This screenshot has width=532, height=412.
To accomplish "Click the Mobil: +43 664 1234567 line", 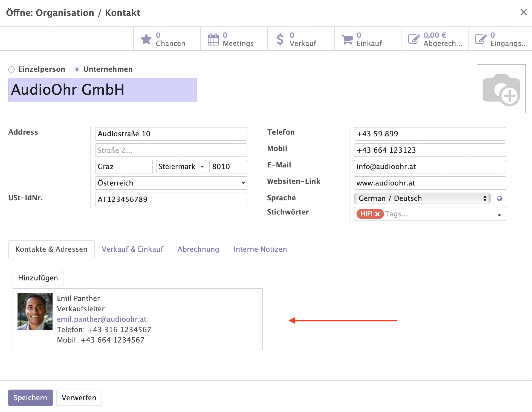I will (101, 340).
